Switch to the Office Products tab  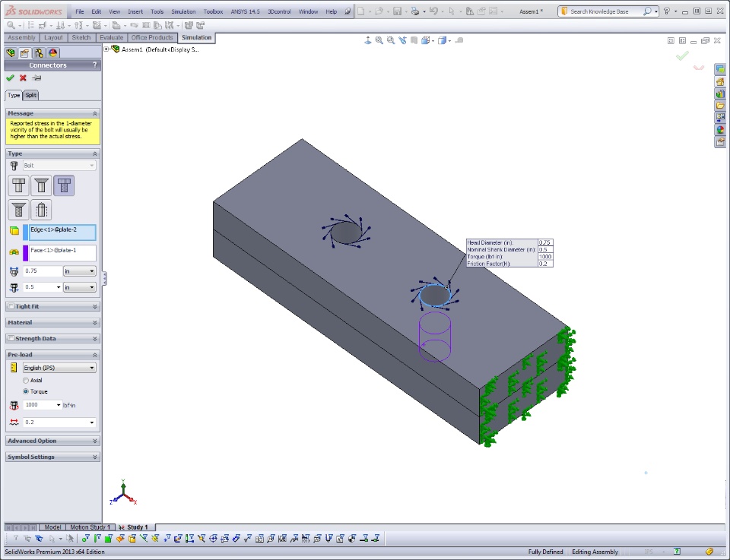coord(152,38)
